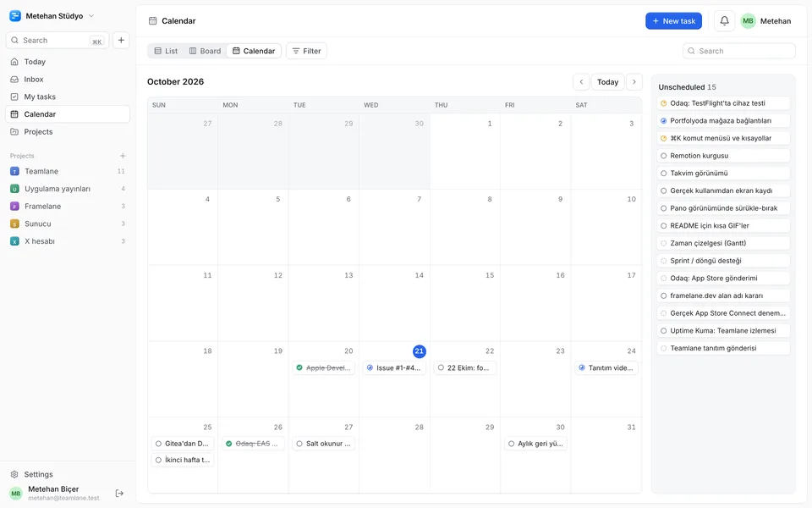Go to next month with right chevron
This screenshot has width=812, height=508.
tap(634, 82)
